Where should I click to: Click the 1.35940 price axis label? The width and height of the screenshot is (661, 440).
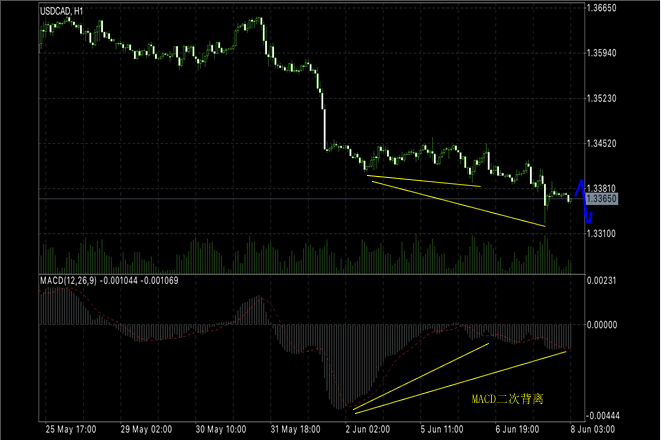(x=602, y=53)
